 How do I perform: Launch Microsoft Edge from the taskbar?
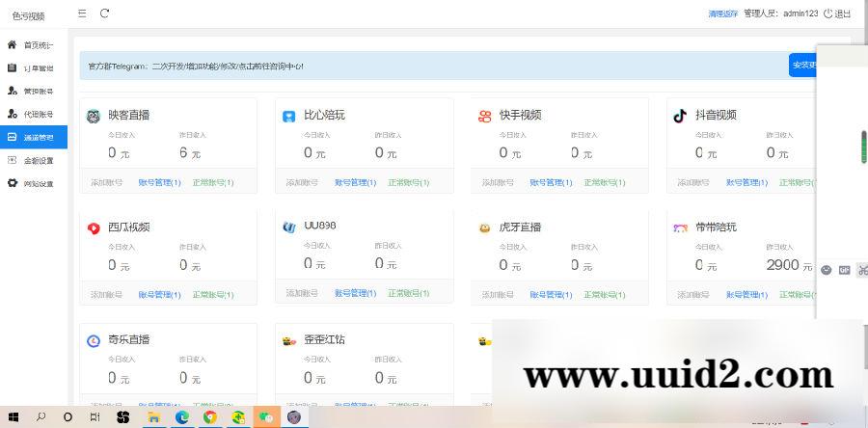(x=182, y=417)
